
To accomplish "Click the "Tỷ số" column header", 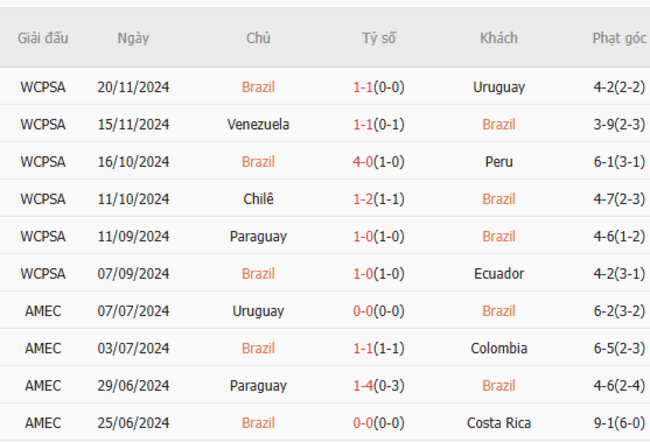I will (x=378, y=38).
